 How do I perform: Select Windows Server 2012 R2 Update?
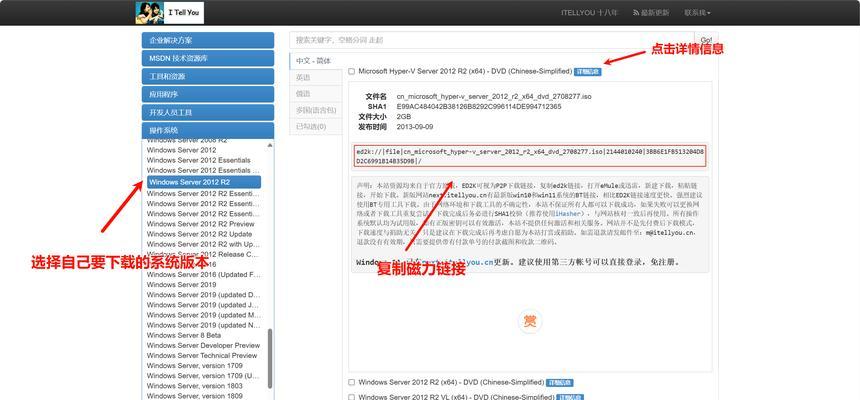point(200,234)
